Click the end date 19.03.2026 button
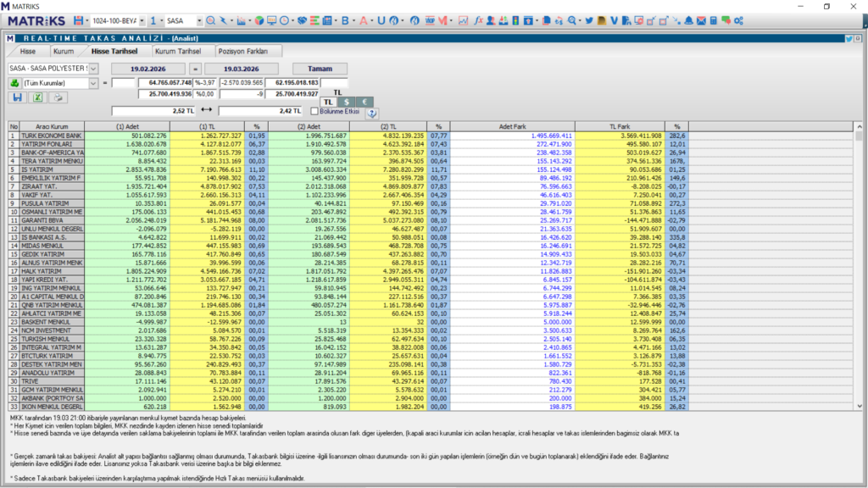Viewport: 868px width, 488px height. [x=241, y=69]
